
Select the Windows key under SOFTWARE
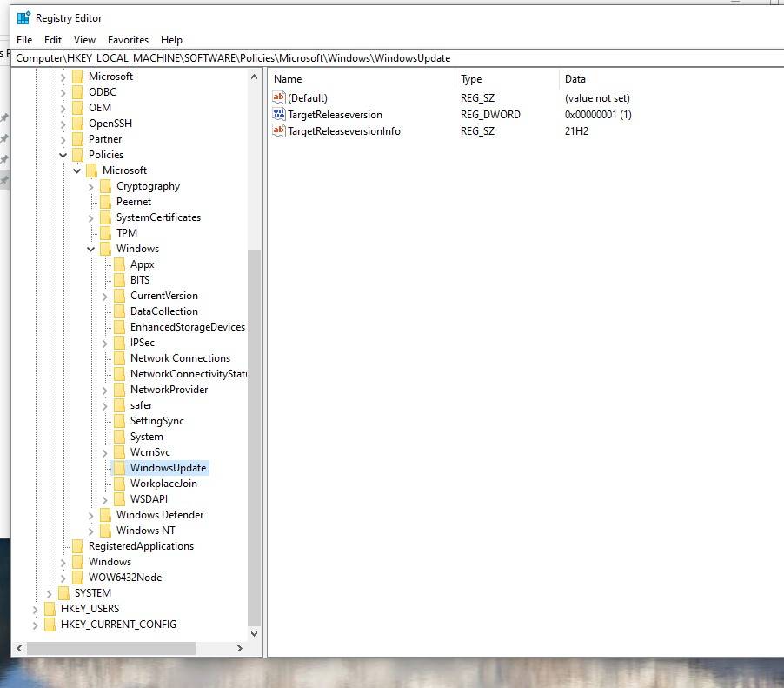[110, 561]
